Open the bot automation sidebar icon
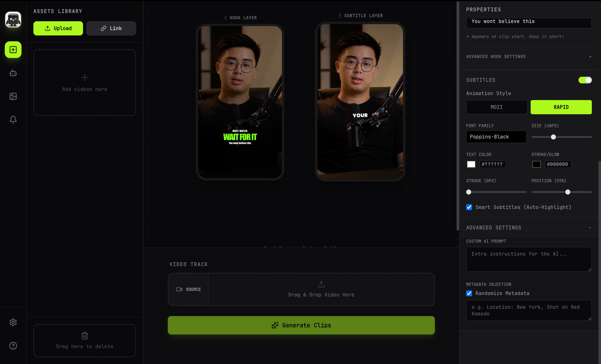This screenshot has height=364, width=601. (13, 73)
